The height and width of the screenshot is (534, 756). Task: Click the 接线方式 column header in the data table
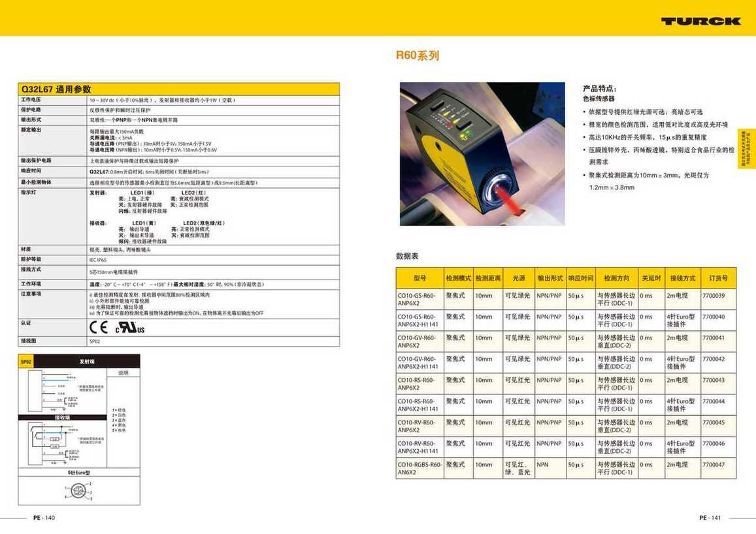[x=683, y=278]
